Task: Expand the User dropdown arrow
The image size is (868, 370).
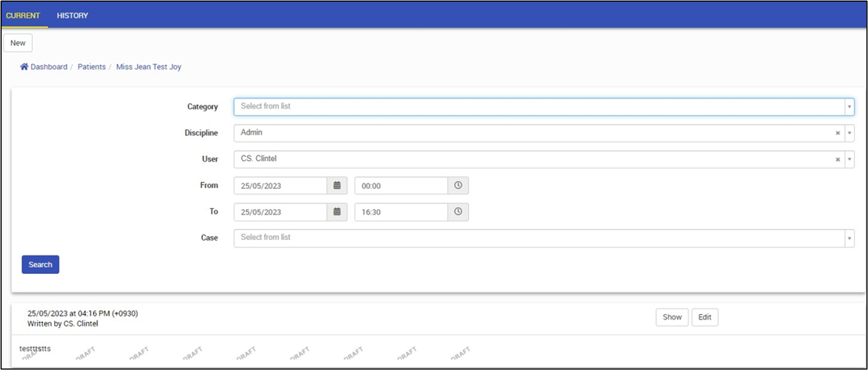Action: (x=849, y=159)
